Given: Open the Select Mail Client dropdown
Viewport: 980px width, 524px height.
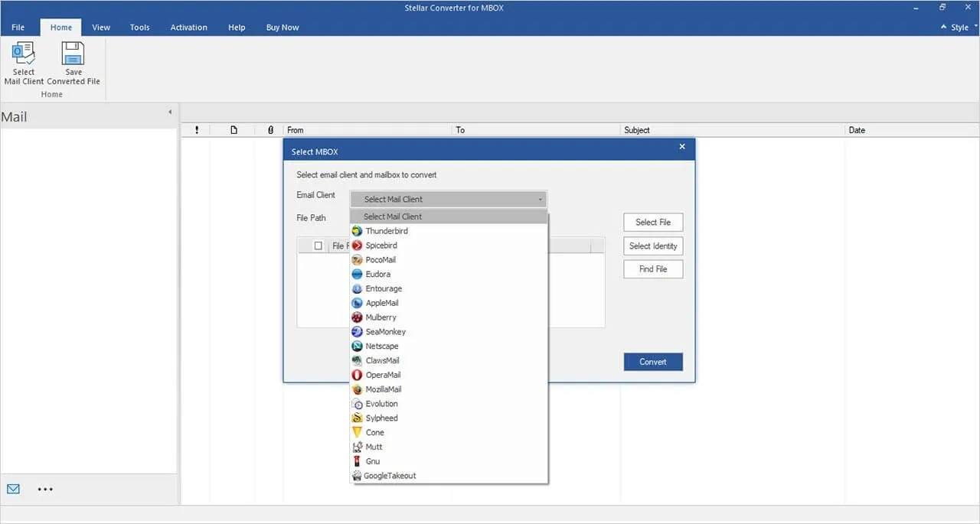Looking at the screenshot, I should coord(448,199).
